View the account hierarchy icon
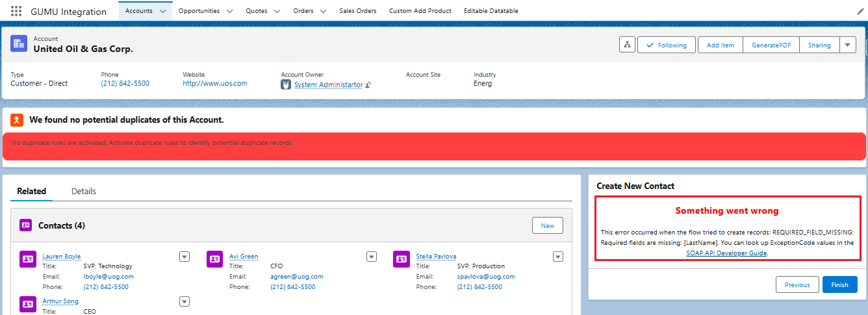 pyautogui.click(x=627, y=45)
